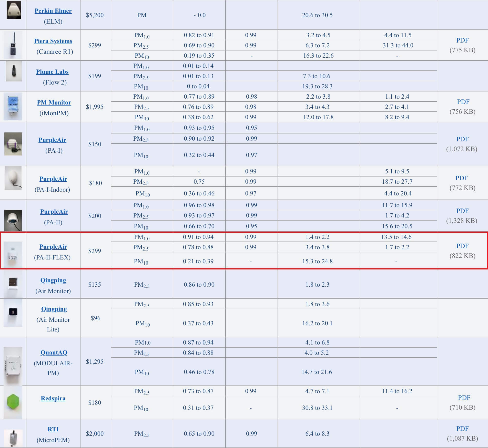Click the Perkin Elmer ELM sensor thumbnail
The image size is (488, 448).
pyautogui.click(x=14, y=11)
